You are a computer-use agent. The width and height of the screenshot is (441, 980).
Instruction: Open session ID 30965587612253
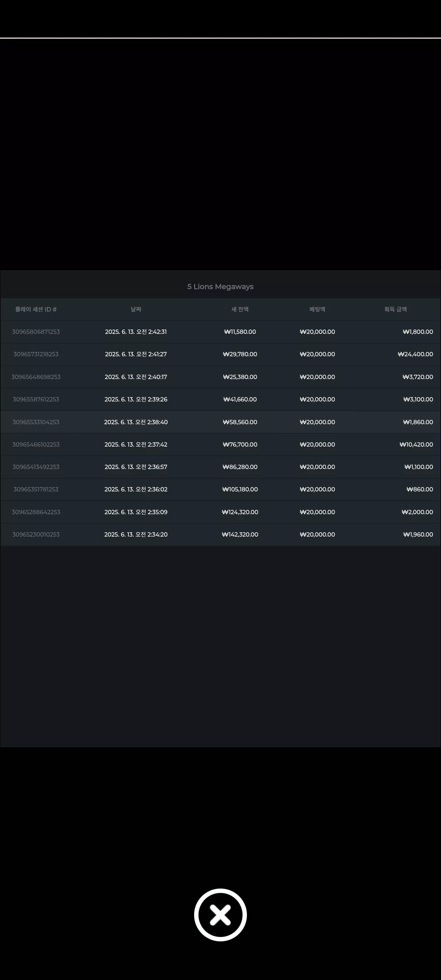point(36,399)
